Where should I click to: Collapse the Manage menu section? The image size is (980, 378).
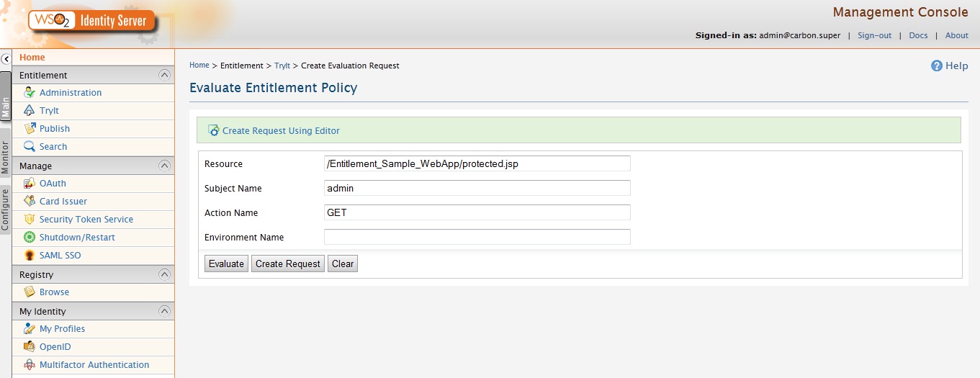[x=165, y=166]
